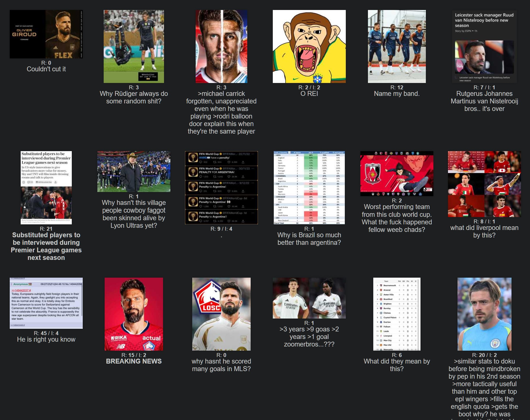Open the Premier League table thumbnail
The height and width of the screenshot is (420, 530).
coord(397,314)
